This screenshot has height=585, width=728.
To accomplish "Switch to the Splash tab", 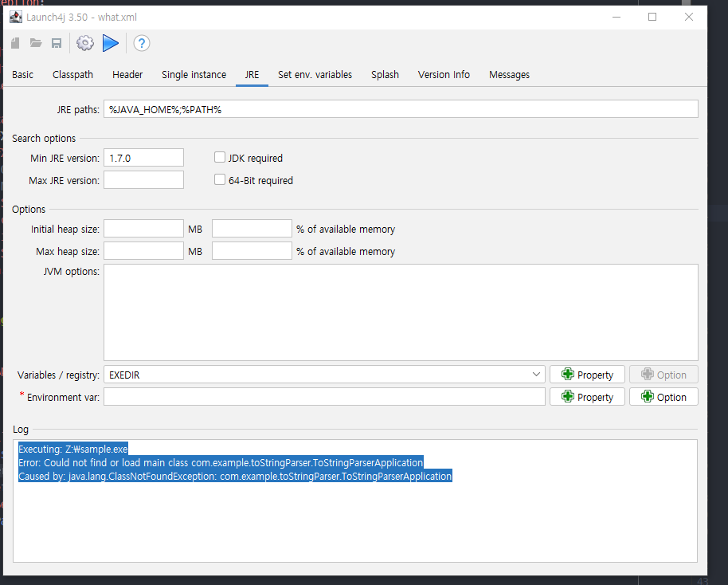I will click(x=385, y=75).
